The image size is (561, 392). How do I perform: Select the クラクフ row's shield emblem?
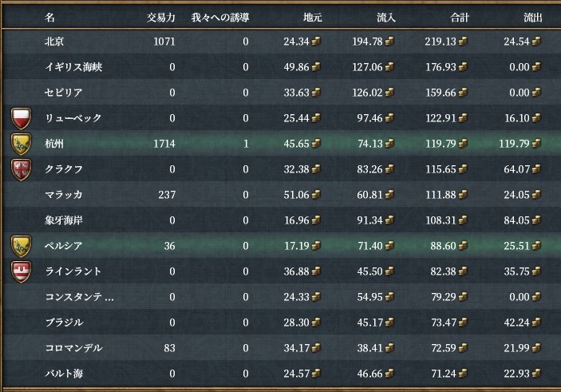21,169
